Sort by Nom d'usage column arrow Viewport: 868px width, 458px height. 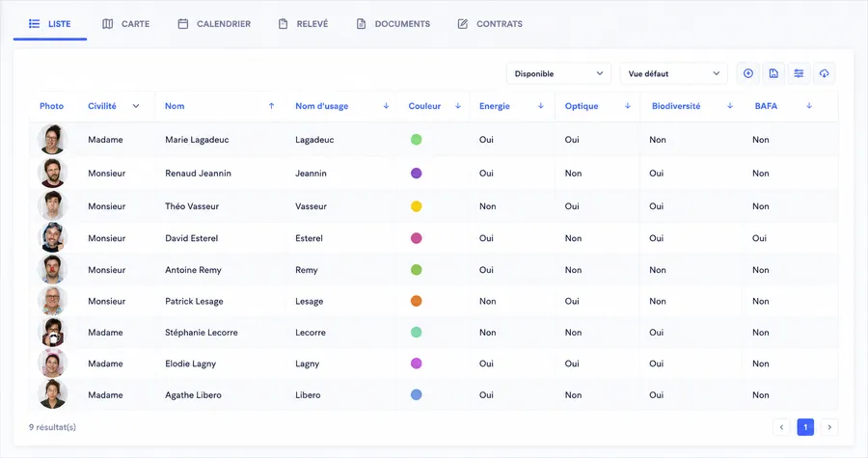[x=386, y=106]
